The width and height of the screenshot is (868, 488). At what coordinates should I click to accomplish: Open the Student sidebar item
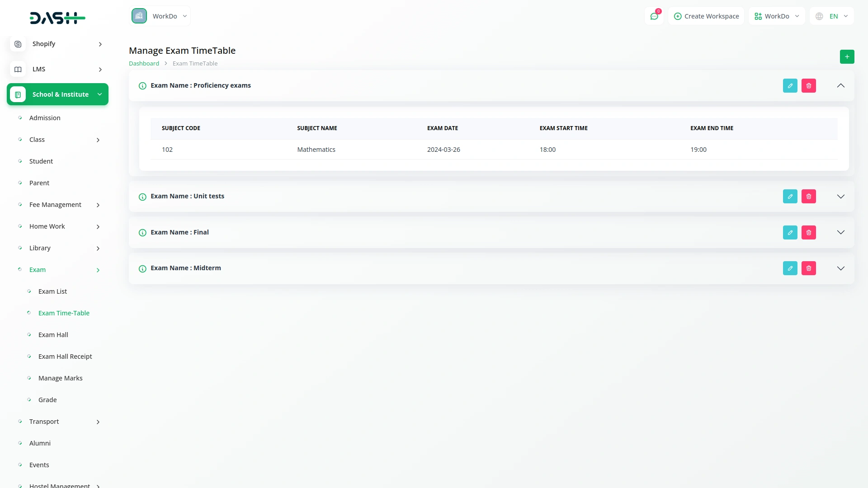[x=41, y=161]
